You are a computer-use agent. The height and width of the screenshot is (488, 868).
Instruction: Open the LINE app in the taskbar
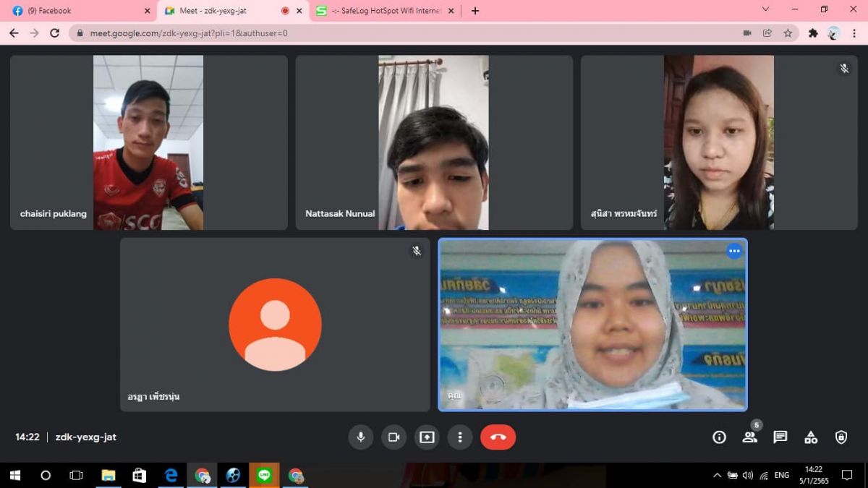click(x=264, y=475)
